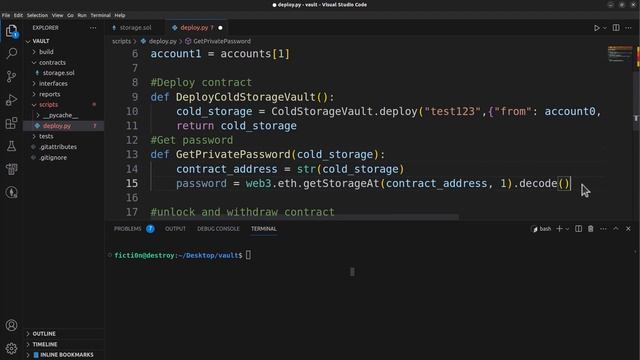Open the Extensions view icon
640x360 pixels.
11,123
